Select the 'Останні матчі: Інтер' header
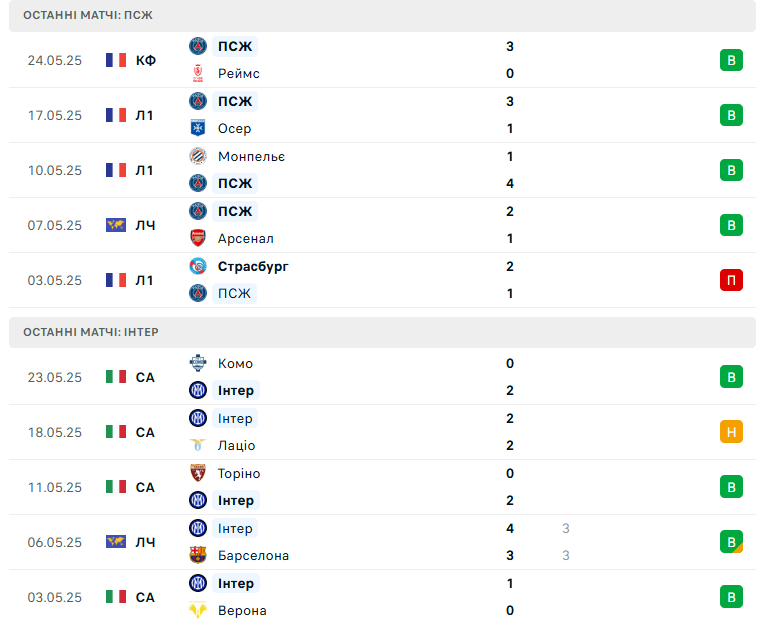Screen dimensions: 768x626 point(382,332)
